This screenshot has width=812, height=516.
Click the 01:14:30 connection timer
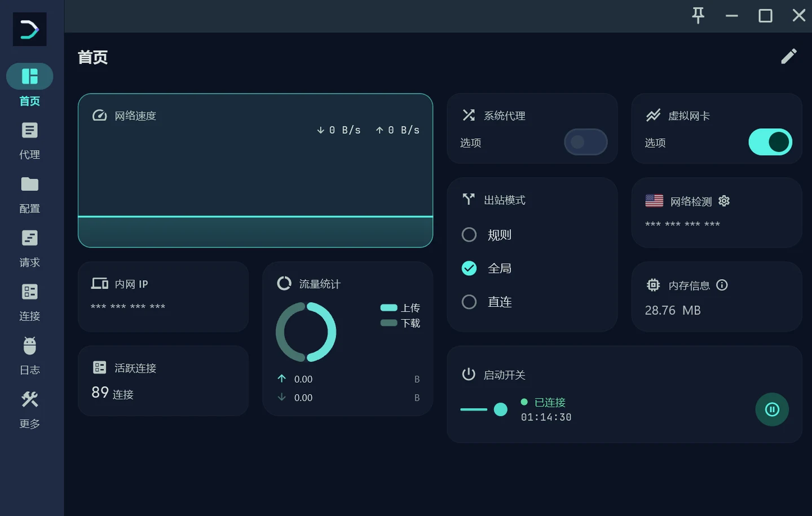pyautogui.click(x=546, y=417)
